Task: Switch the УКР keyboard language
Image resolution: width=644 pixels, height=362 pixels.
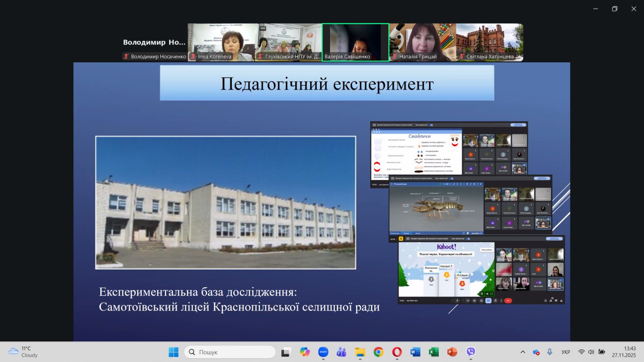Action: tap(566, 352)
